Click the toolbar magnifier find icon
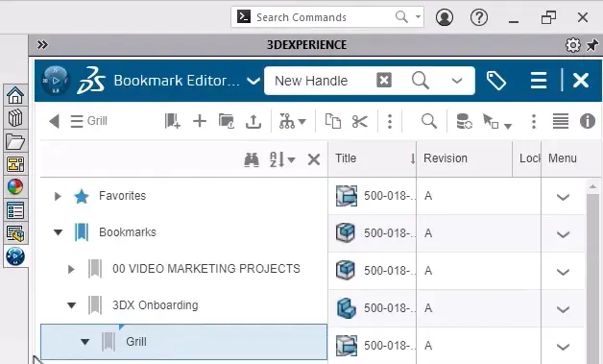 tap(429, 121)
